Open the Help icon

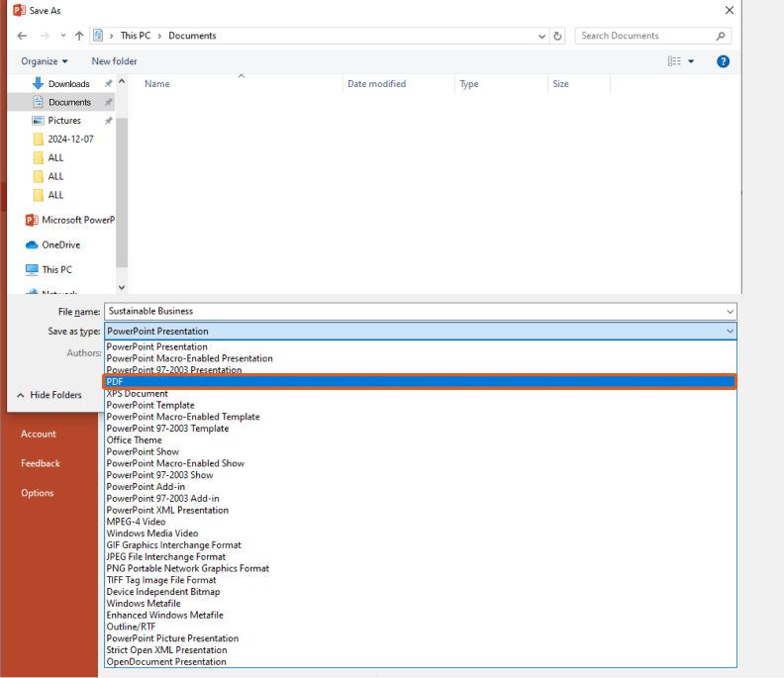[723, 61]
